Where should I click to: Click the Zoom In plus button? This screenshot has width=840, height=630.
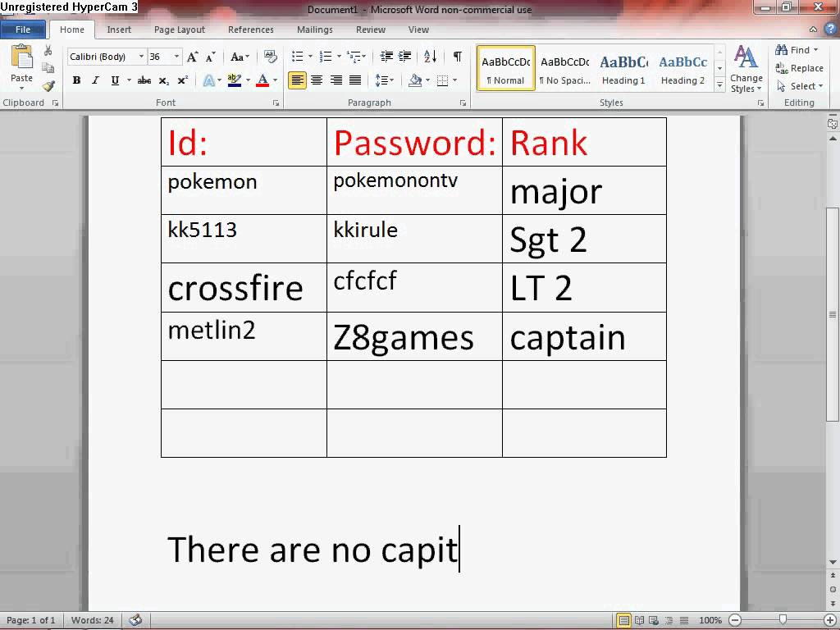pyautogui.click(x=830, y=620)
